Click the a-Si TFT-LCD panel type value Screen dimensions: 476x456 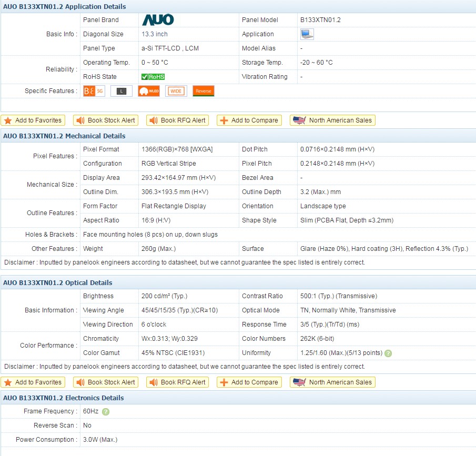pos(170,48)
